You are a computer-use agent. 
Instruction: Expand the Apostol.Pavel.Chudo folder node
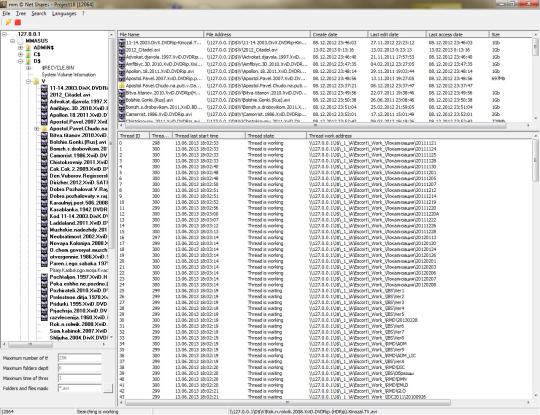click(x=36, y=128)
